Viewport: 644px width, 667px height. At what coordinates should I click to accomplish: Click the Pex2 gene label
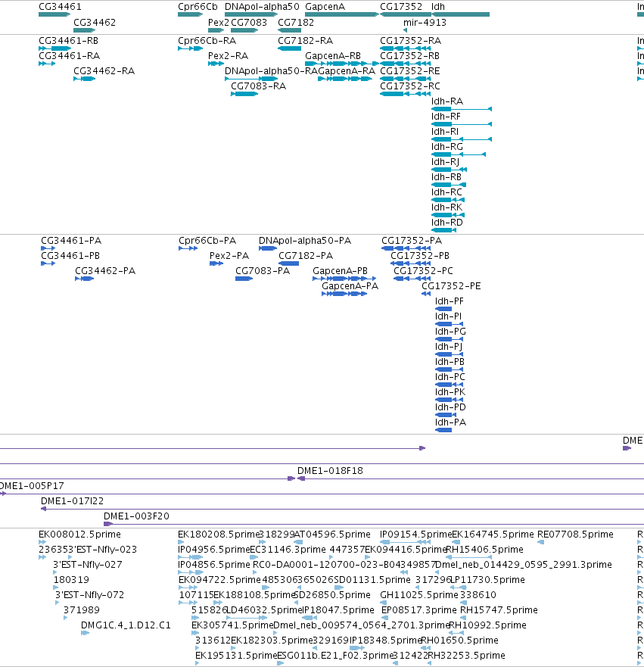pyautogui.click(x=219, y=23)
